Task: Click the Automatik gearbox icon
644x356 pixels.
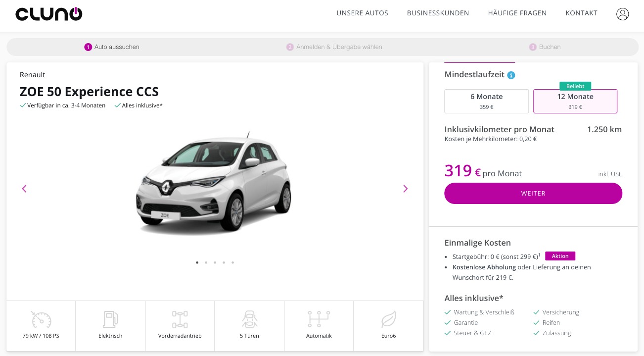Action: click(319, 319)
